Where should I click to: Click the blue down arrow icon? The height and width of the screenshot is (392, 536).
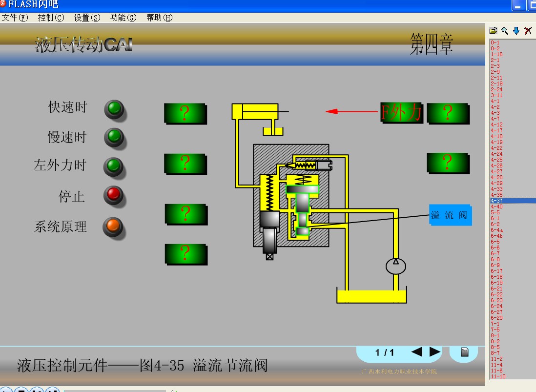[x=516, y=31]
